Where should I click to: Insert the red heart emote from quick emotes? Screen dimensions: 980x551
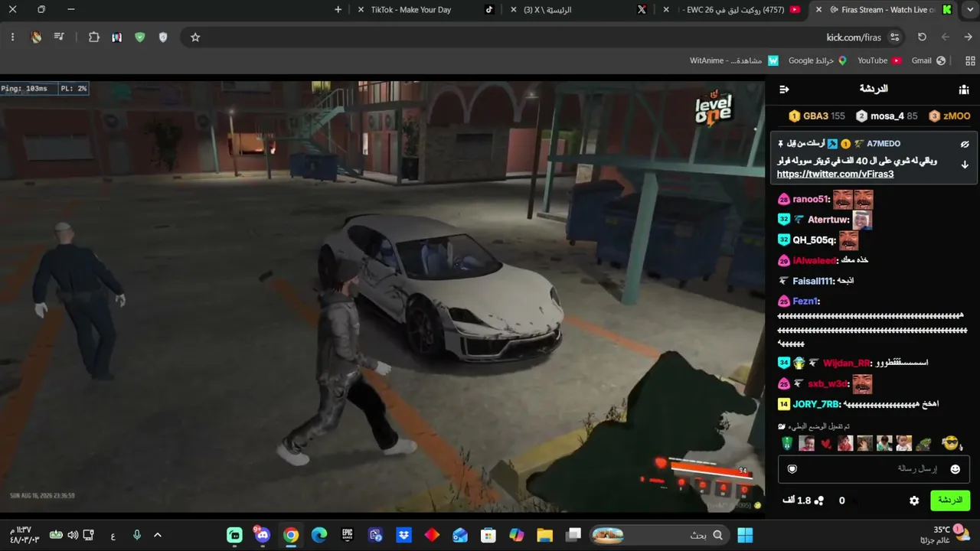point(825,444)
